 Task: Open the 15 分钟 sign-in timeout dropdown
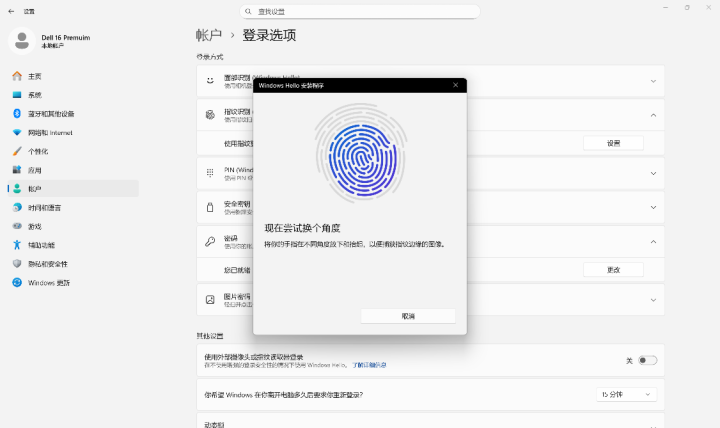[626, 395]
